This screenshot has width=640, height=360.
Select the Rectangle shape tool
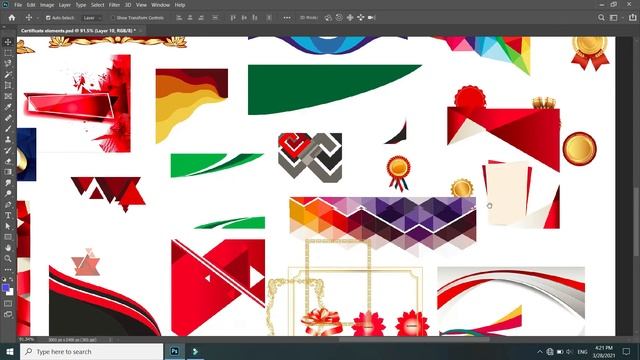click(8, 237)
